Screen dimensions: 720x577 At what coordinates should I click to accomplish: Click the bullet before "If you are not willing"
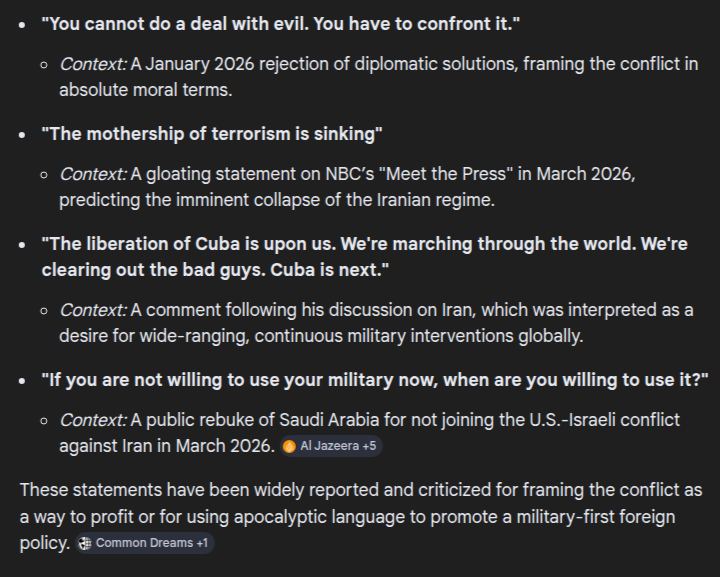pyautogui.click(x=22, y=380)
